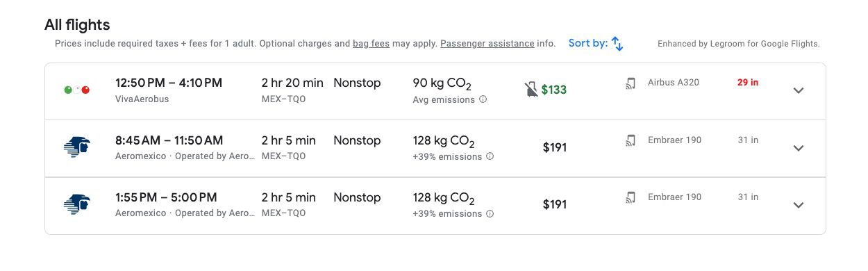Click the seat icon on the 1:55 PM Embraer 190
Viewport: 868px width, 271px height.
[x=631, y=197]
